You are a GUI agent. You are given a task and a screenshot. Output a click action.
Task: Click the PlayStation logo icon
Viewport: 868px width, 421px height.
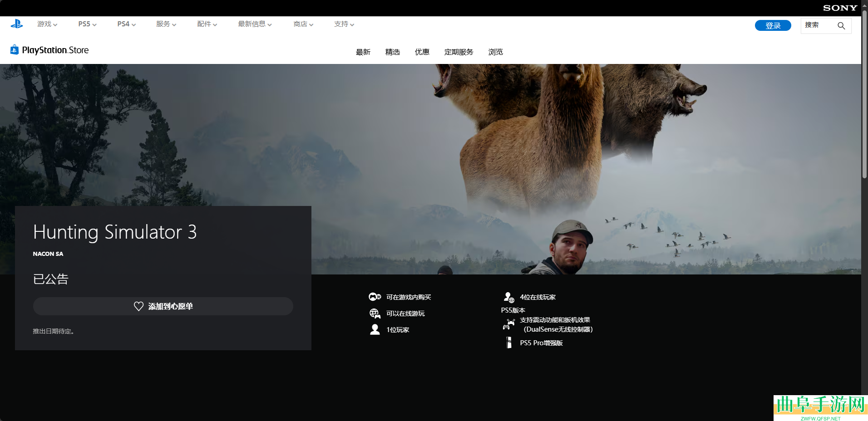[x=17, y=24]
